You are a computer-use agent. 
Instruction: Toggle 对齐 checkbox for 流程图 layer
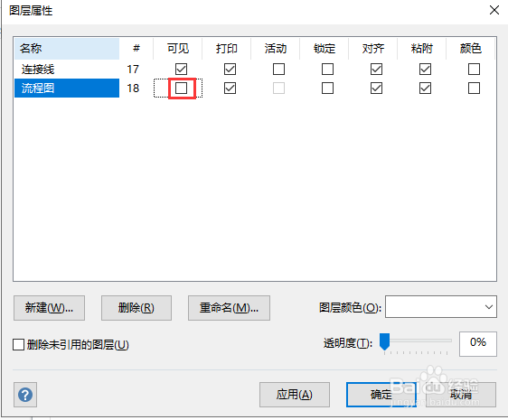376,89
